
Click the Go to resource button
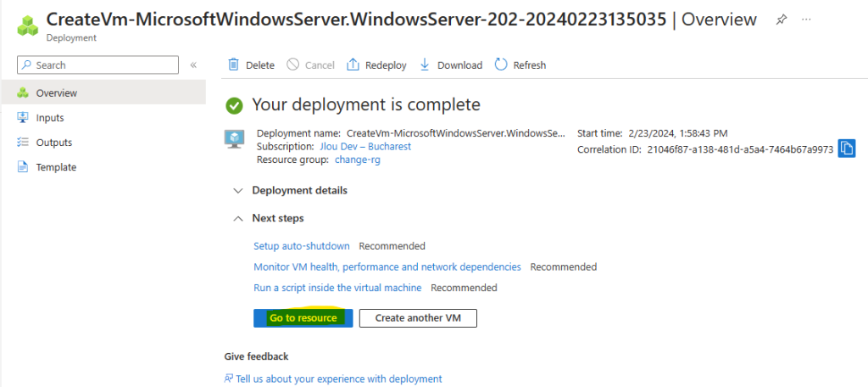pos(303,317)
